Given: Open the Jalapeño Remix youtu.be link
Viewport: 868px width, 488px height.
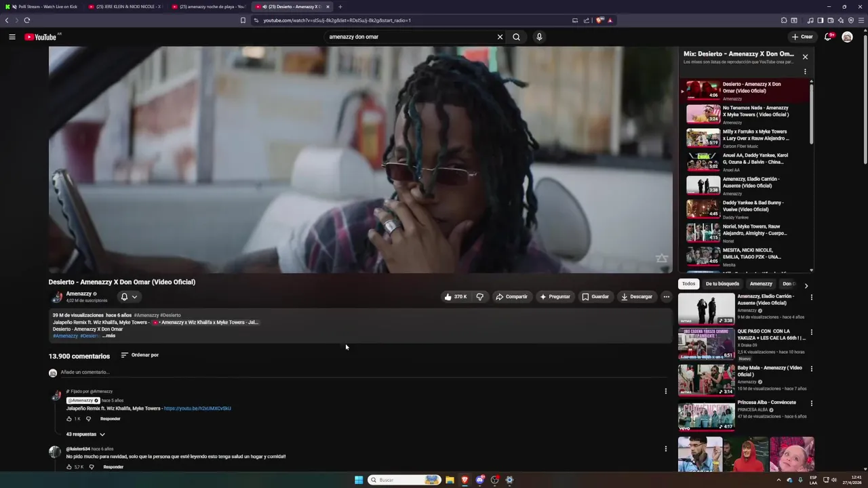Looking at the screenshot, I should (197, 409).
